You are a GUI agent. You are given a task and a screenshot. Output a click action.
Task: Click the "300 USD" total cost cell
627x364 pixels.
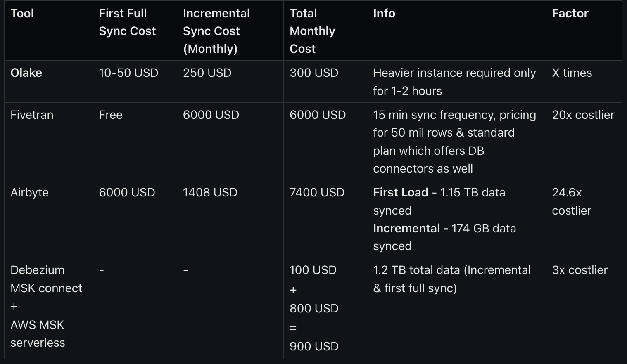314,73
